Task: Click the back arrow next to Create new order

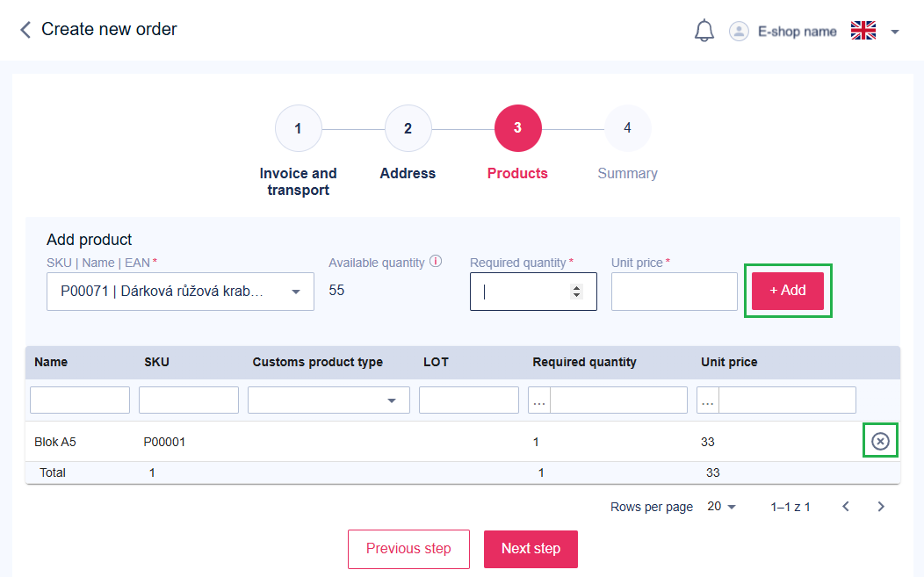Action: click(25, 30)
